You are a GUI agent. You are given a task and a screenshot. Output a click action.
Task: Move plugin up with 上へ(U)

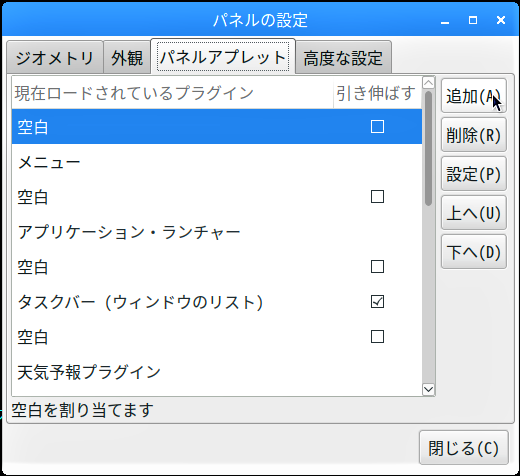coord(474,213)
